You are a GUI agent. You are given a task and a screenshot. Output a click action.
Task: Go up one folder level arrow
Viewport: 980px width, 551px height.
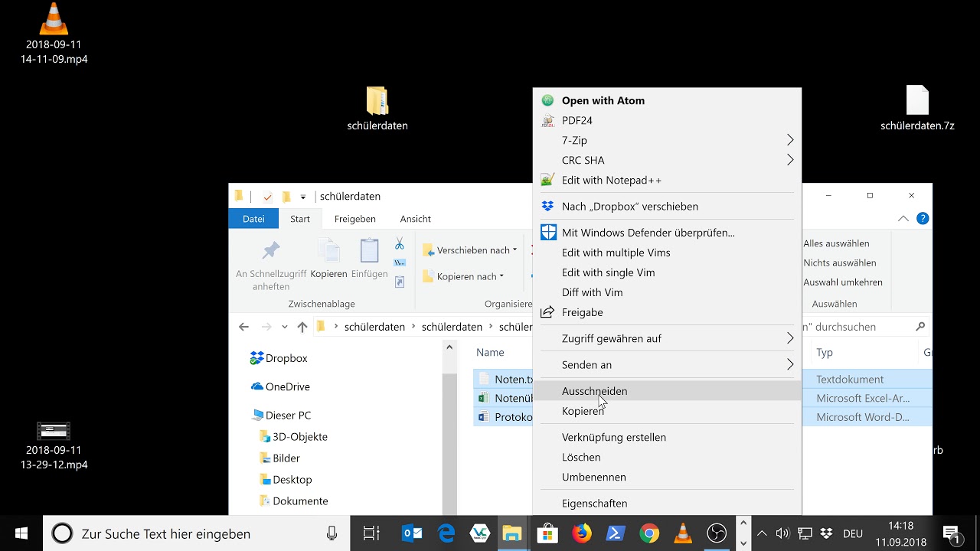pyautogui.click(x=302, y=327)
